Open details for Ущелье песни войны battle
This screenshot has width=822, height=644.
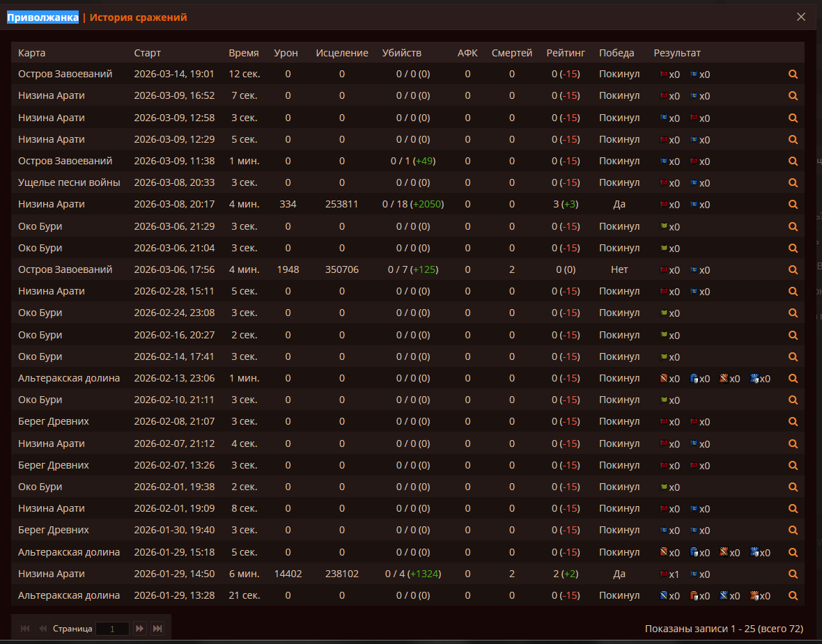tap(793, 183)
